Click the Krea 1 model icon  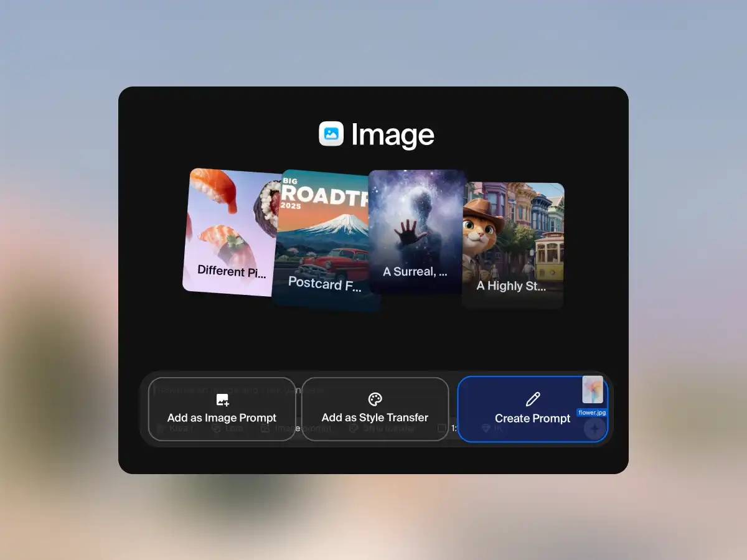click(x=159, y=429)
